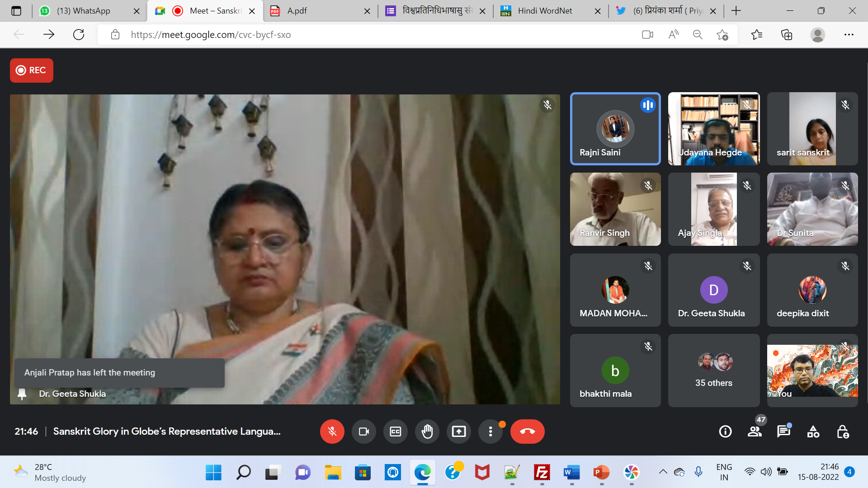The image size is (868, 488).
Task: Click the Present now screen share icon
Action: pos(458,432)
